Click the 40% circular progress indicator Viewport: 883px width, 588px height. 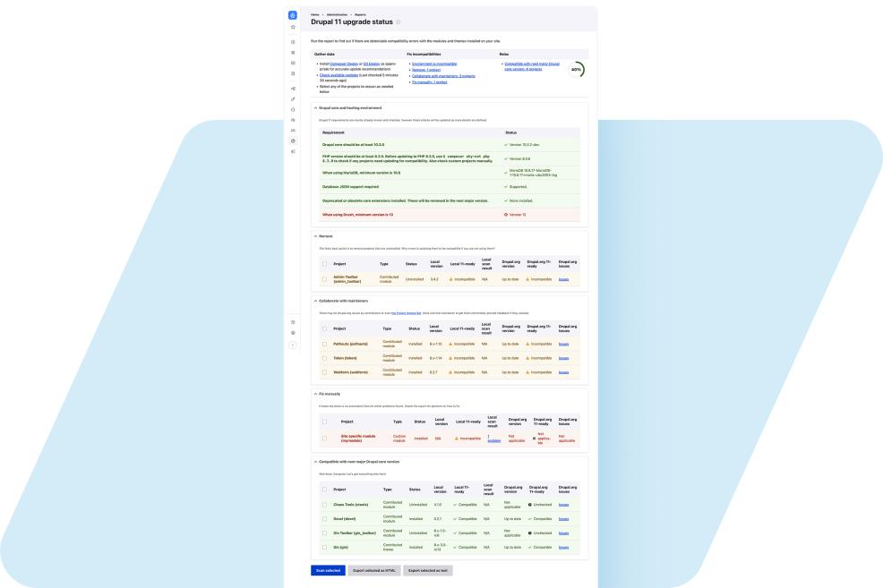tap(575, 69)
